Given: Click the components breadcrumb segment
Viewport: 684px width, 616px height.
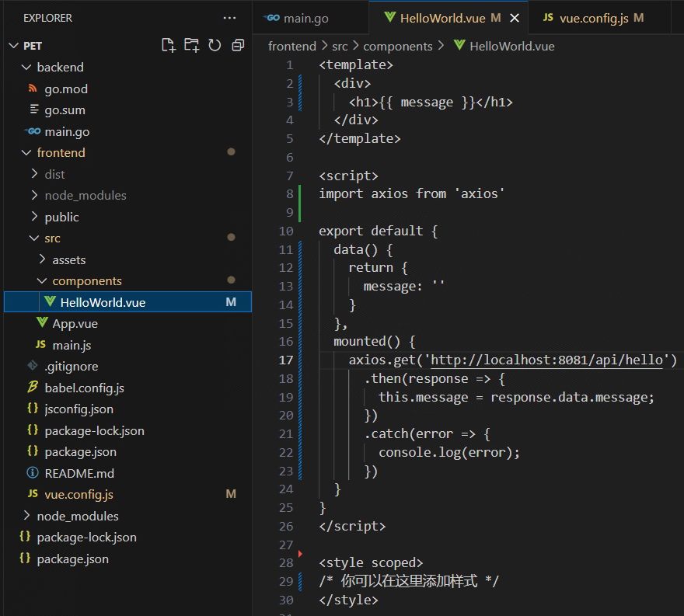Looking at the screenshot, I should coord(398,46).
